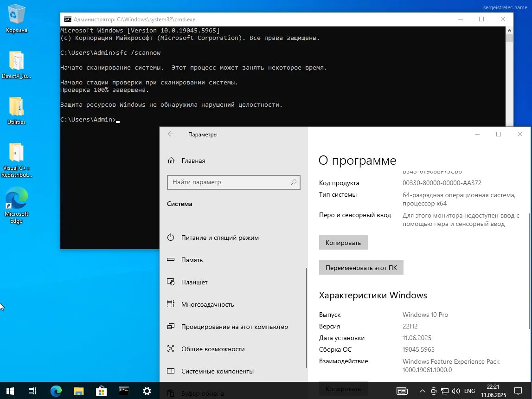532x399 pixels.
Task: Switch input language ENG indicator
Action: click(469, 391)
